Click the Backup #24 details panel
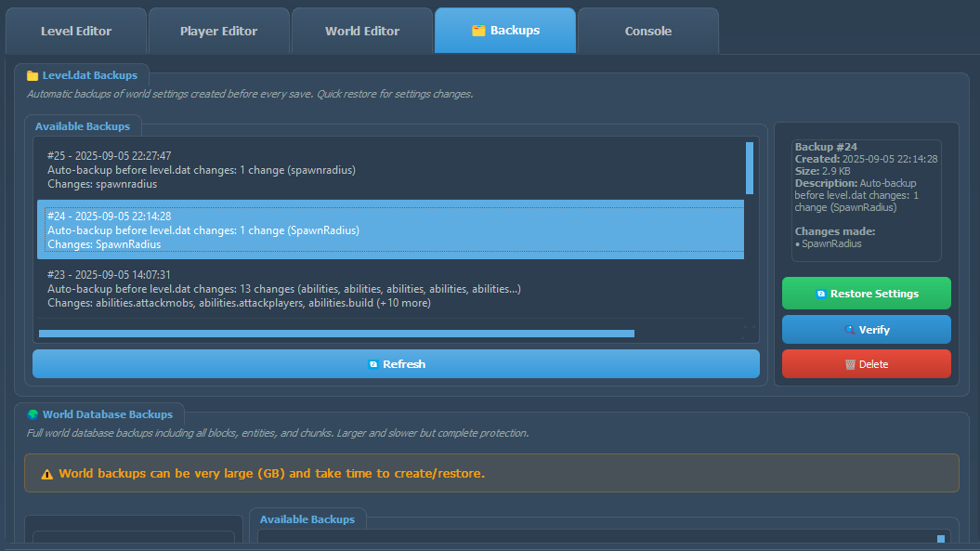Screen dimensions: 980x551 [x=866, y=200]
